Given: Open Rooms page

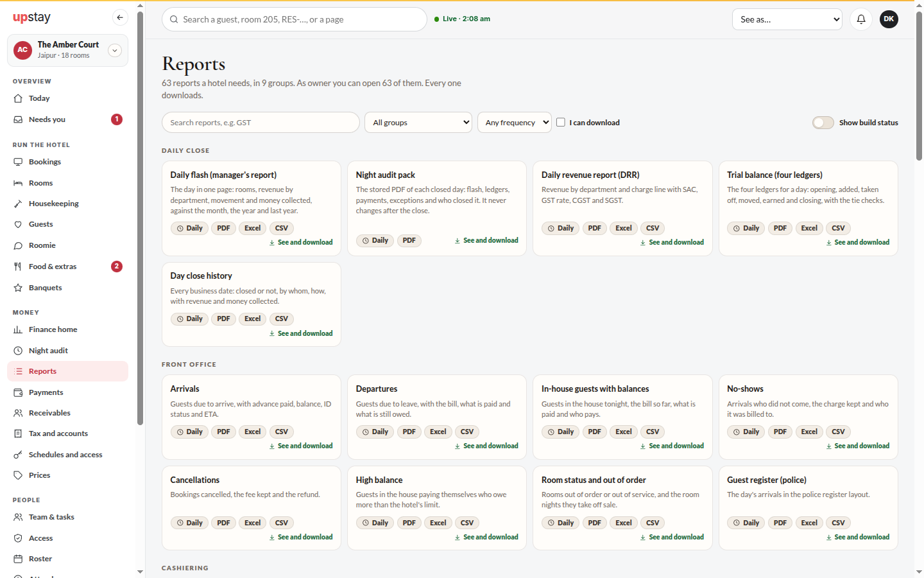Looking at the screenshot, I should pyautogui.click(x=67, y=183).
